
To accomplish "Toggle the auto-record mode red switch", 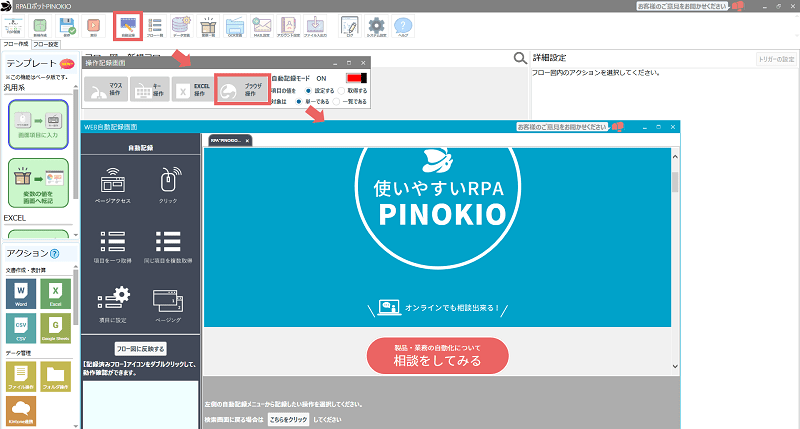I will (x=356, y=78).
